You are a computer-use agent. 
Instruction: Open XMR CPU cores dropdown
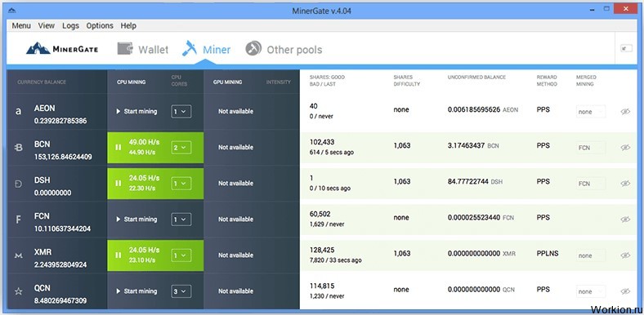click(x=181, y=255)
